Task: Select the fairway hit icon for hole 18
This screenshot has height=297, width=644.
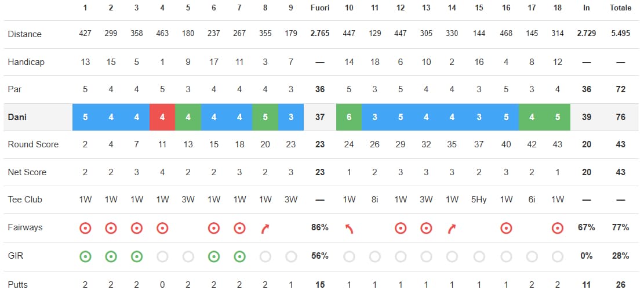Action: click(557, 228)
